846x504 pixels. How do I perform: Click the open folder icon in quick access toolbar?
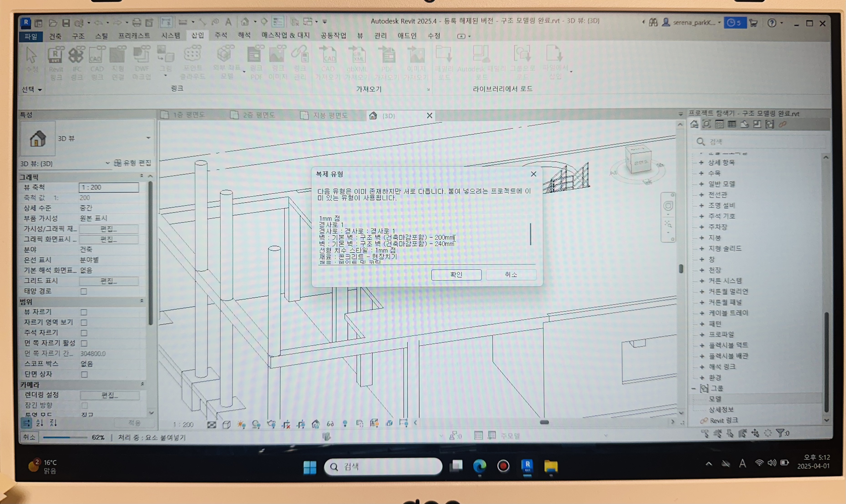53,23
